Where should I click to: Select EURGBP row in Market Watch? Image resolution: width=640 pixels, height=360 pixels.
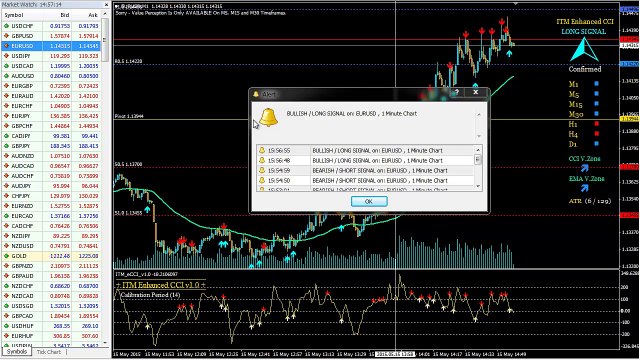[x=51, y=86]
